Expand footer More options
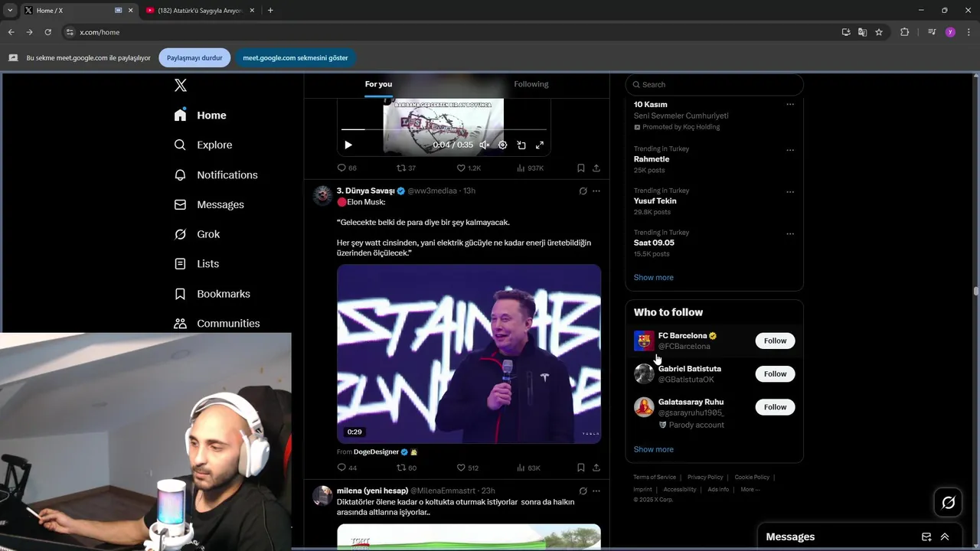 pyautogui.click(x=749, y=489)
